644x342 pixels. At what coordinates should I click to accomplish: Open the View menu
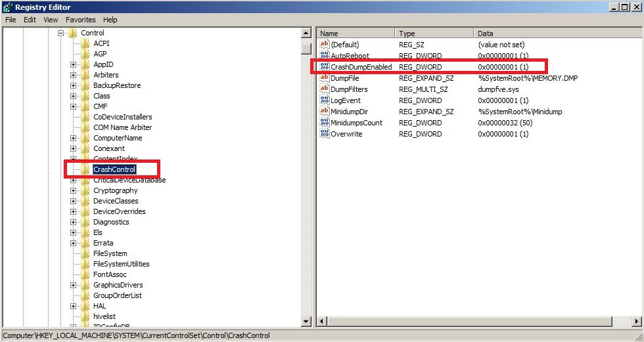point(51,20)
